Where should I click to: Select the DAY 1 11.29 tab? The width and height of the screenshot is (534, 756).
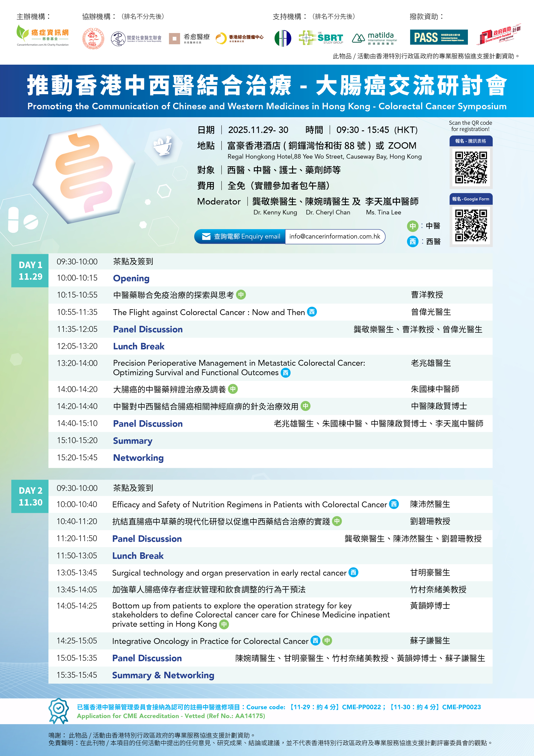click(x=30, y=270)
